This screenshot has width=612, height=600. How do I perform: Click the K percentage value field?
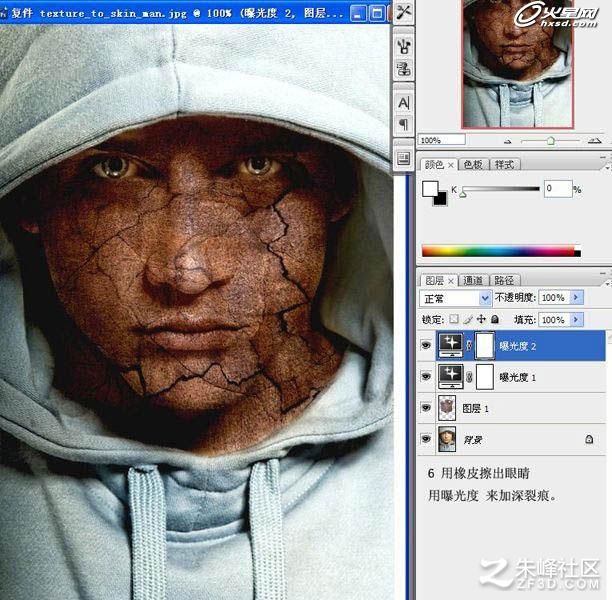coord(558,189)
